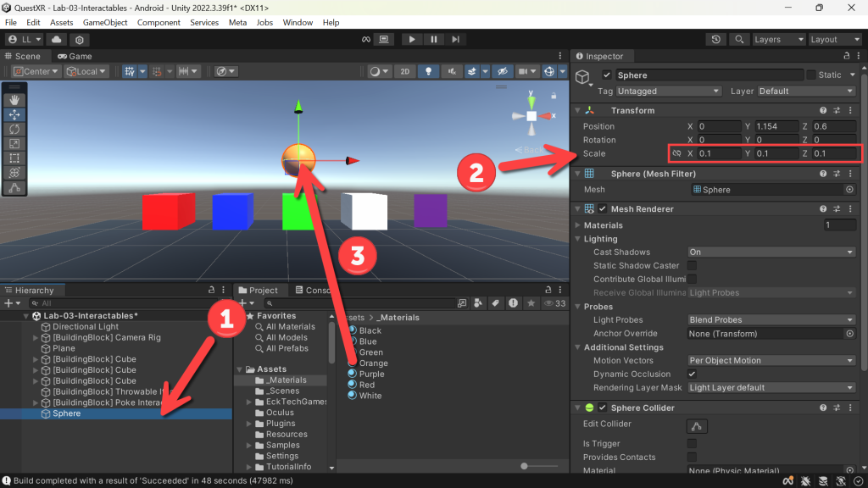Open the Cast Shadows dropdown
The height and width of the screenshot is (488, 868).
771,252
